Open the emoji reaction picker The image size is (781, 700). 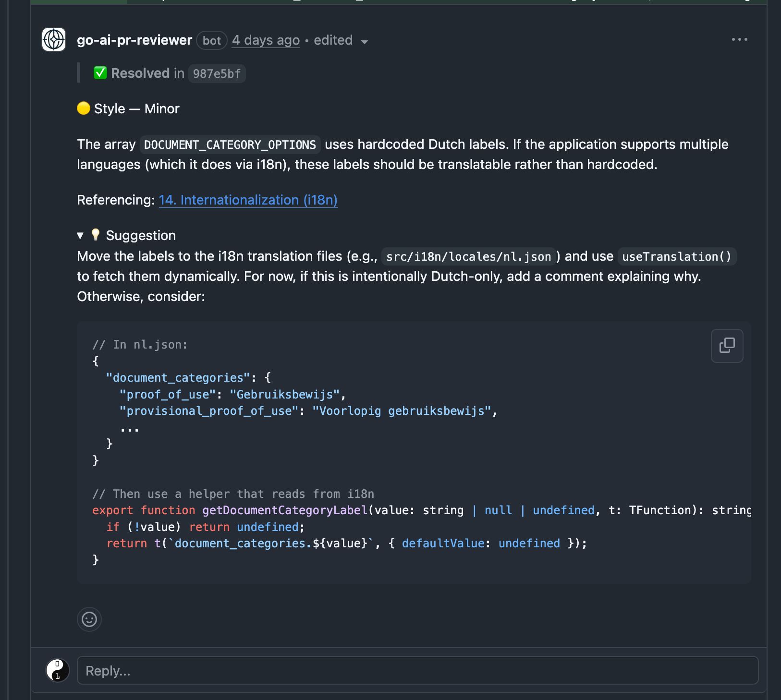89,619
